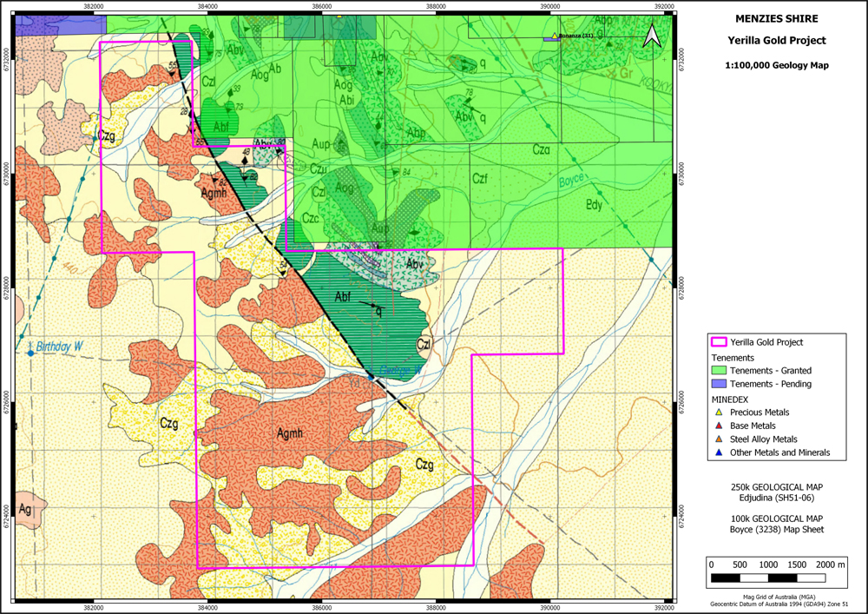This screenshot has width=868, height=614.
Task: Click the 1:100,000 Geology Map subtitle
Action: click(x=777, y=65)
